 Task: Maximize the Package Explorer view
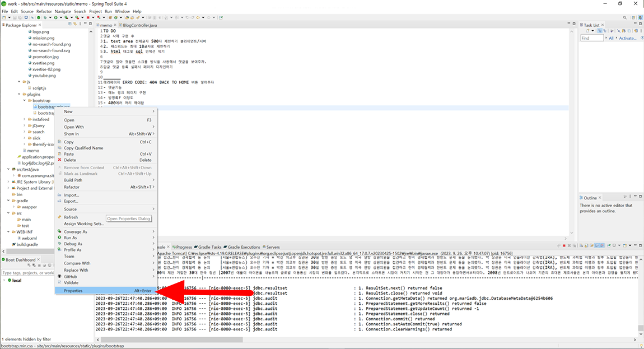pos(90,24)
